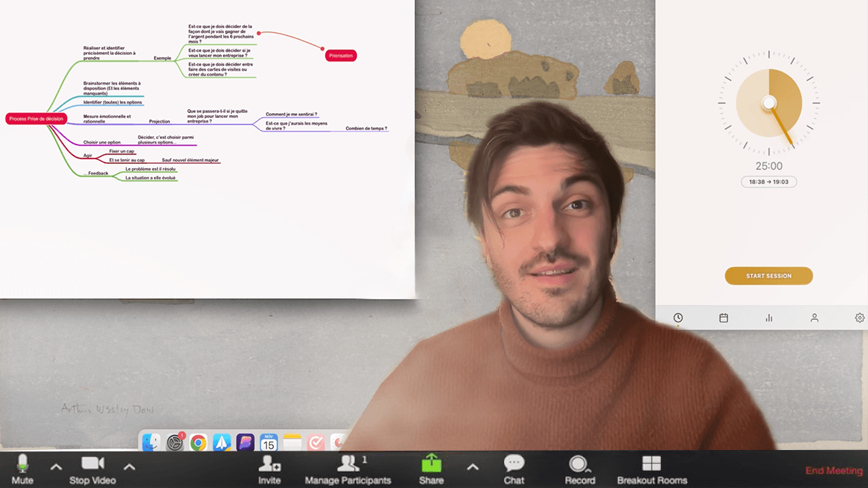Click 'La situation a elle évolué' node
The height and width of the screenshot is (488, 868).
point(151,178)
